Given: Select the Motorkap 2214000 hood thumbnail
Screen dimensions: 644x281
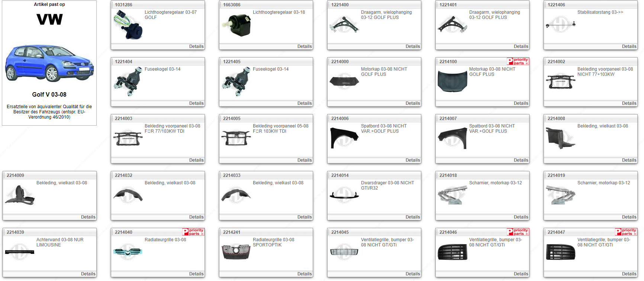Looking at the screenshot, I should tap(344, 81).
